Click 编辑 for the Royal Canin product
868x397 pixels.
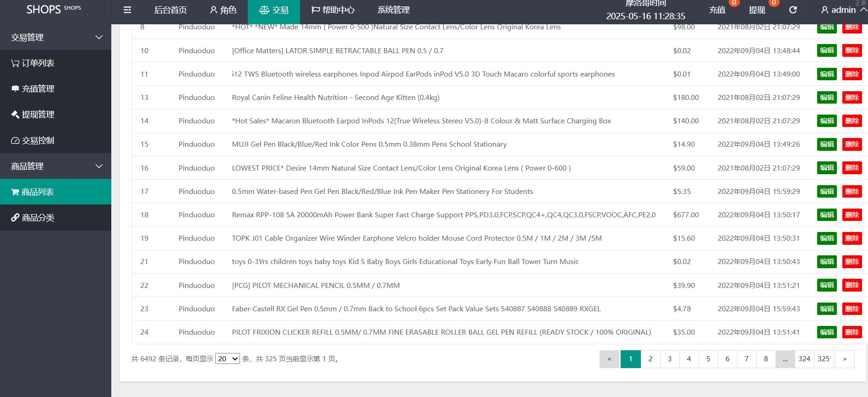coord(827,98)
